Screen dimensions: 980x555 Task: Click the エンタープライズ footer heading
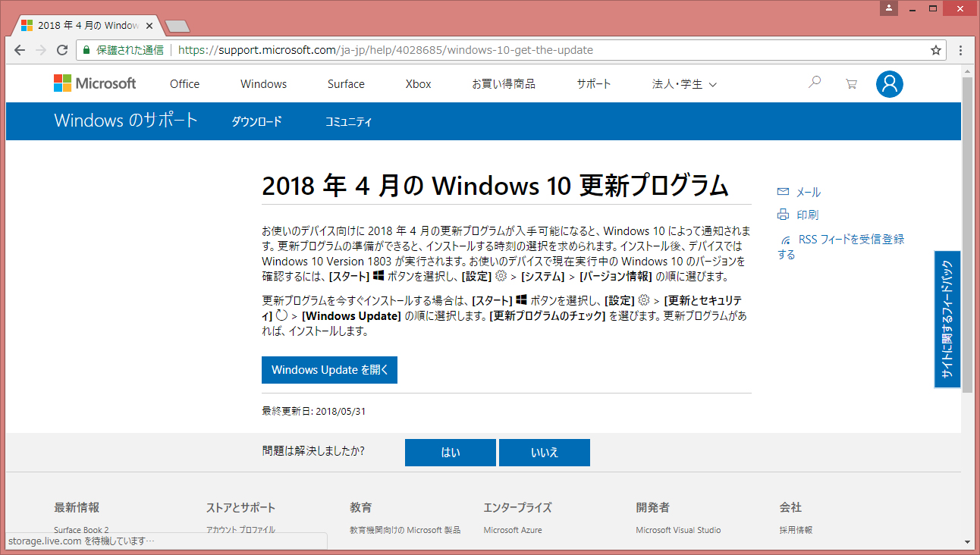(x=517, y=507)
